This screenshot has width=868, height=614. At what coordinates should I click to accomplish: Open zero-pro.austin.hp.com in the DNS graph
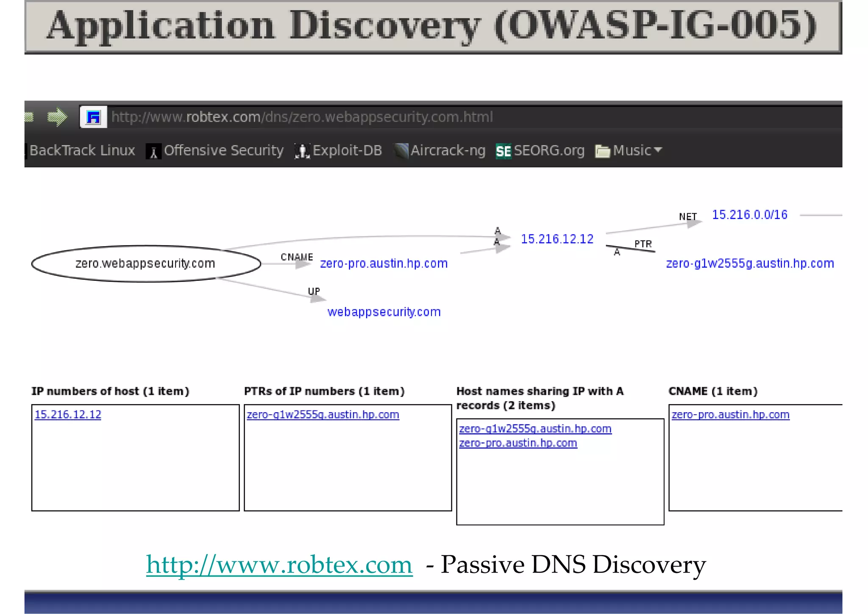coord(384,264)
